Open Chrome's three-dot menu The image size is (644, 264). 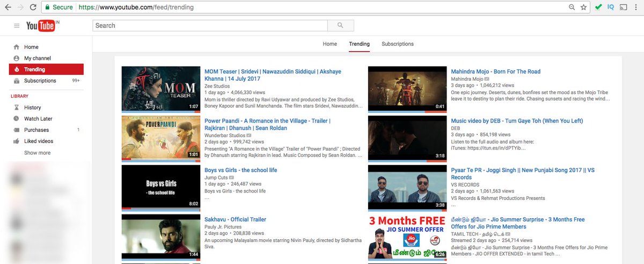(x=636, y=8)
